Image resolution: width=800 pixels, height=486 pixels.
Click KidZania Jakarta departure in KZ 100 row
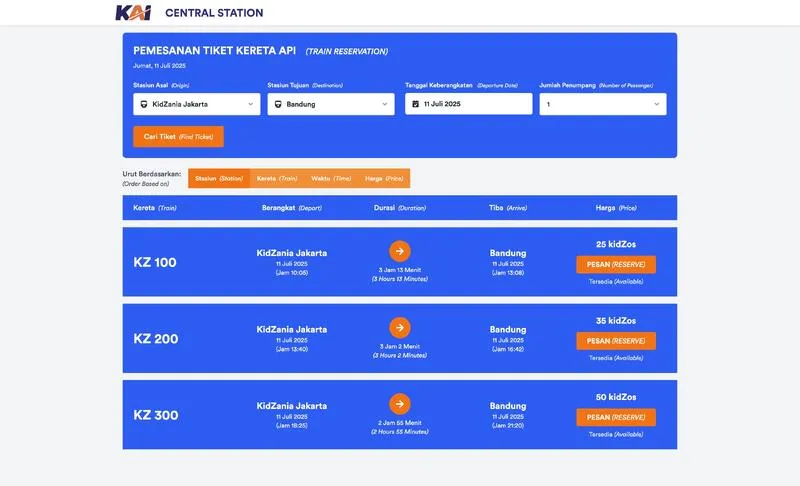(x=292, y=253)
